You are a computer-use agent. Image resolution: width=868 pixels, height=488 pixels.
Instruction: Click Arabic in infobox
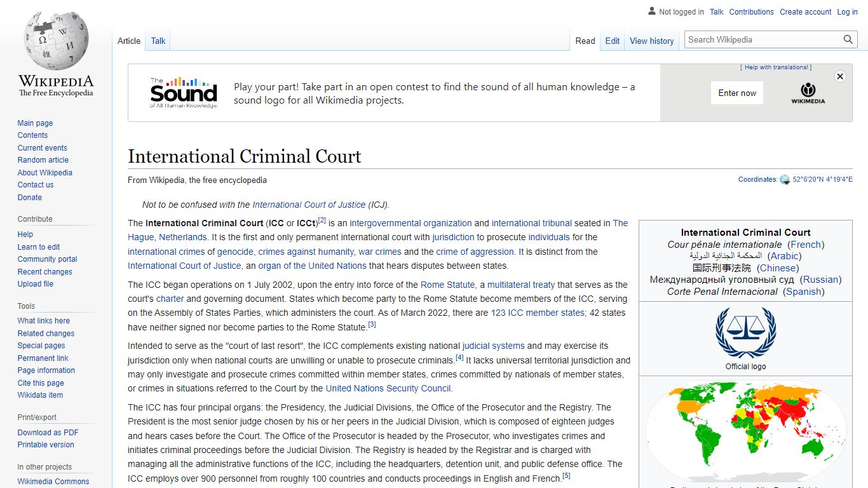784,256
